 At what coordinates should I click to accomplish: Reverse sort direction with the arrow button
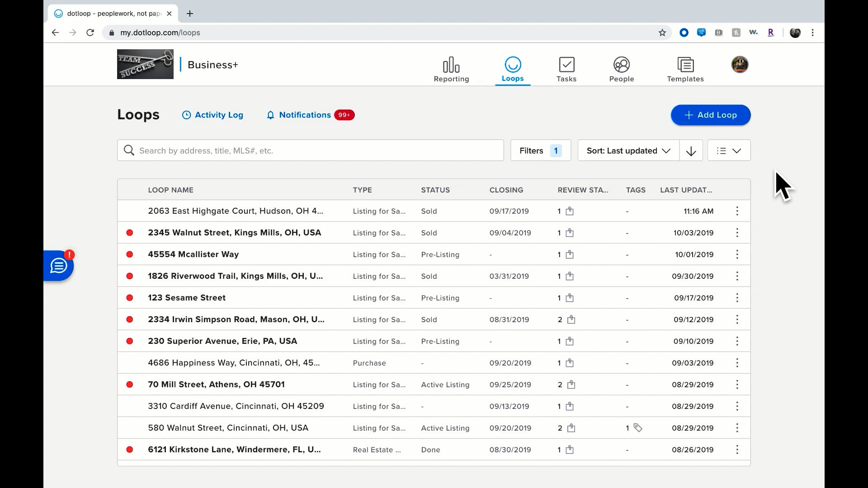(x=691, y=150)
